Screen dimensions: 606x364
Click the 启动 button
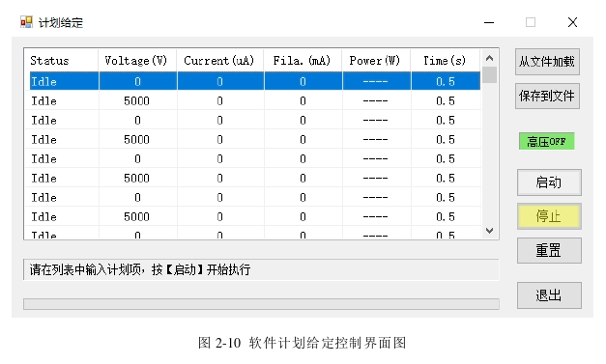pos(549,182)
